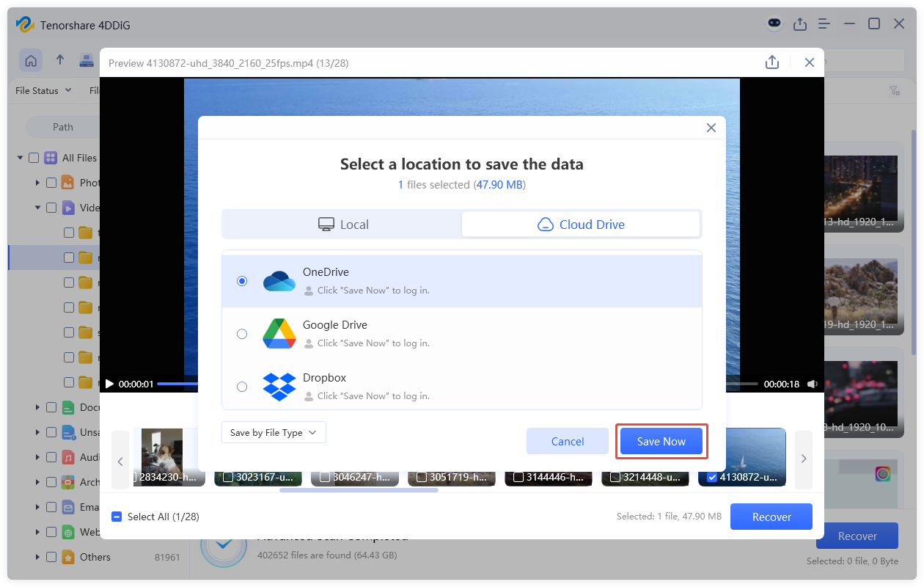Click the next thumbnails arrow
This screenshot has height=587, width=924.
pos(803,459)
